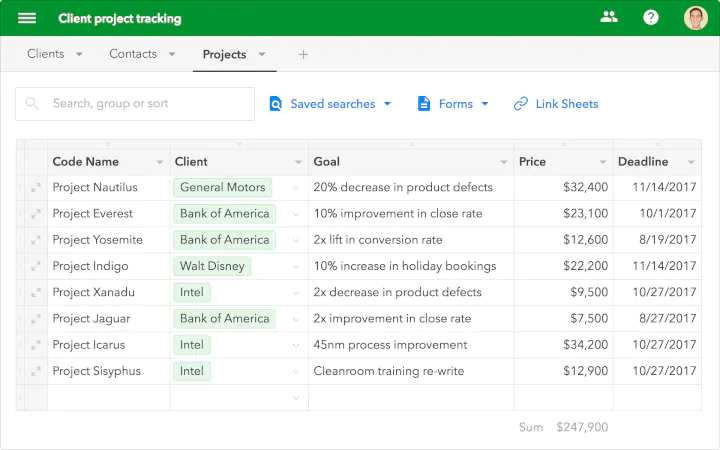This screenshot has height=450, width=720.
Task: Select the 10/1/2017 deadline cell
Action: (657, 214)
